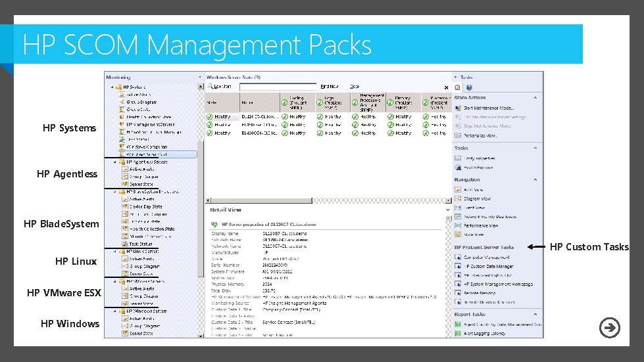Image resolution: width=644 pixels, height=362 pixels.
Task: Open the Health Explorer icon
Action: point(458,168)
